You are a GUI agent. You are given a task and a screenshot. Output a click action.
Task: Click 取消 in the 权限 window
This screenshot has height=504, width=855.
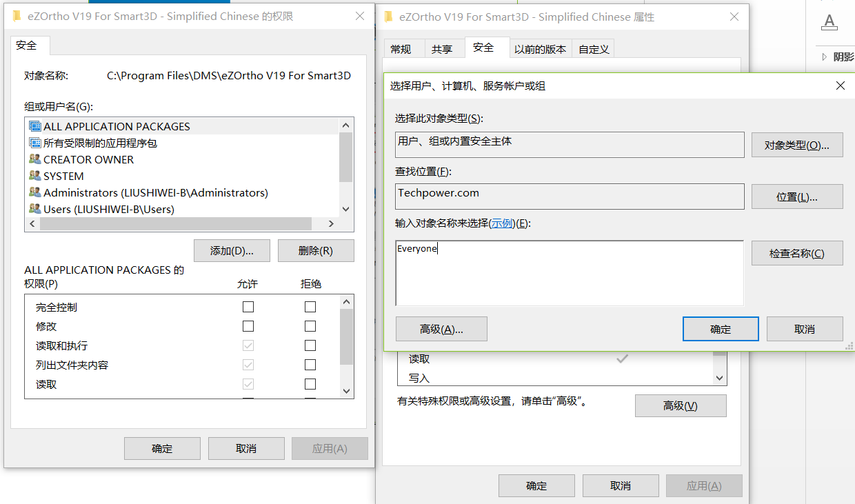pyautogui.click(x=246, y=448)
